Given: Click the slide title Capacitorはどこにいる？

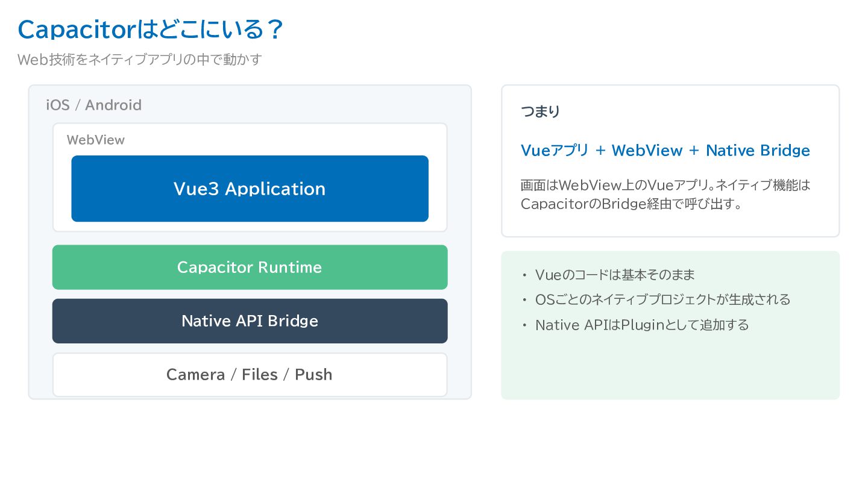Looking at the screenshot, I should [151, 30].
